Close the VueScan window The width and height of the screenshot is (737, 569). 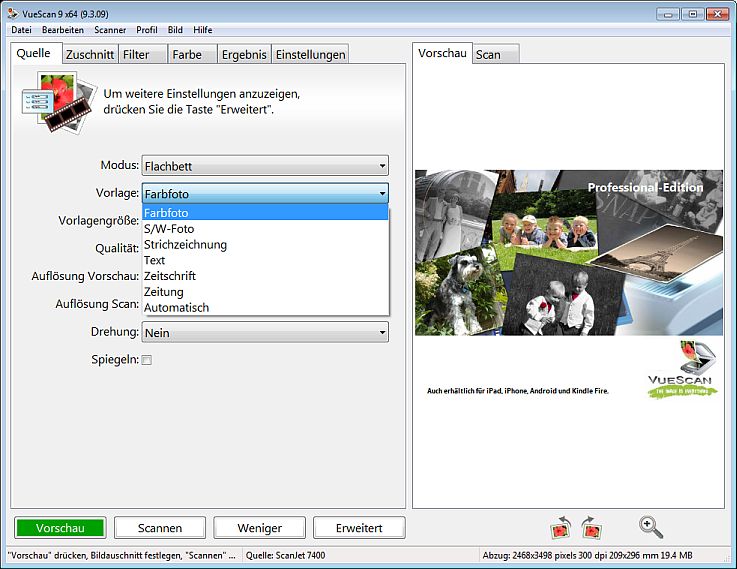(717, 14)
